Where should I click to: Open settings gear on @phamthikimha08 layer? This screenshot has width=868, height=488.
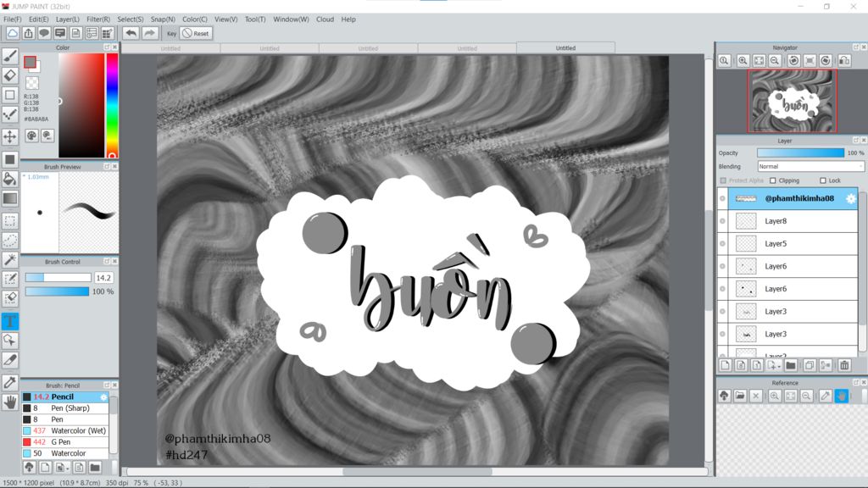851,198
